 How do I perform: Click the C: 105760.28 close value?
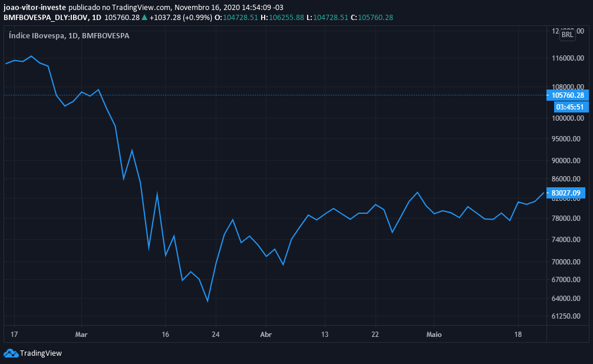pos(372,18)
